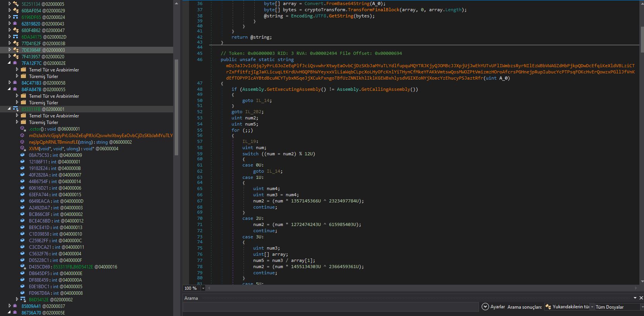Image resolution: width=644 pixels, height=316 pixels.
Task: Expand the 85809A41 tree node
Action: (x=10, y=306)
